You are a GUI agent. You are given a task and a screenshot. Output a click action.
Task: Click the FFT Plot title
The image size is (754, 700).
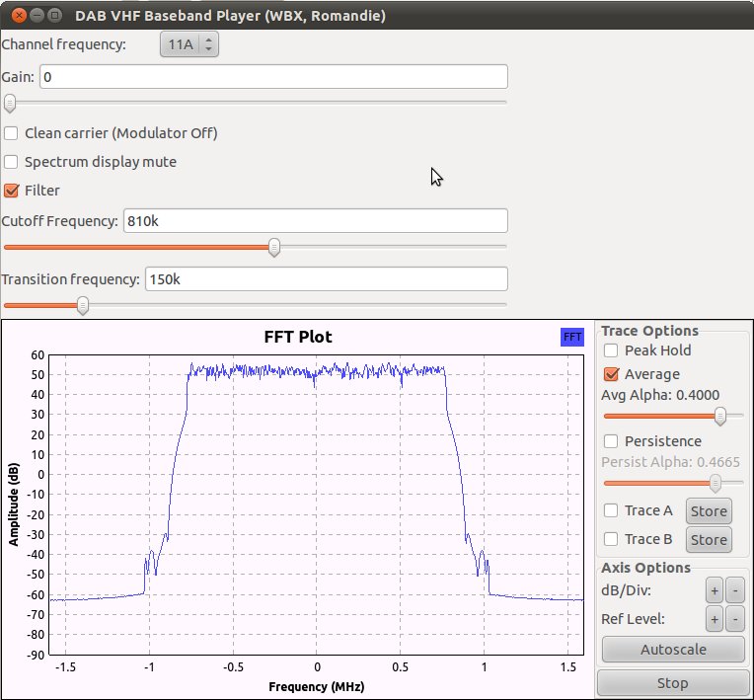(x=298, y=337)
